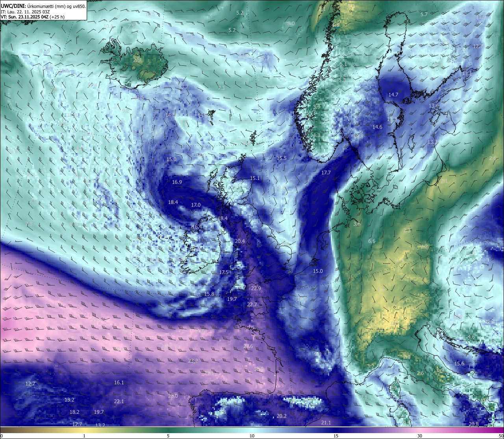Select the 15.1 value over Scotland

[255, 178]
